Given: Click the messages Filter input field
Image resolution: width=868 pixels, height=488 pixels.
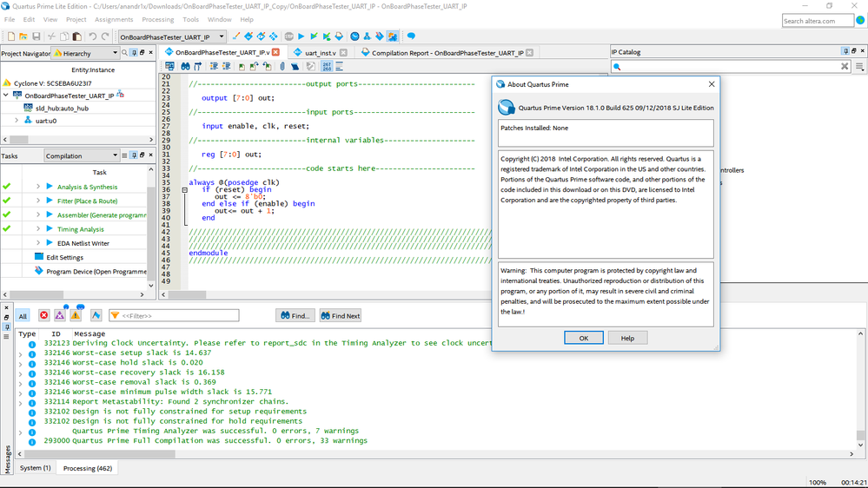Looking at the screenshot, I should (x=178, y=315).
